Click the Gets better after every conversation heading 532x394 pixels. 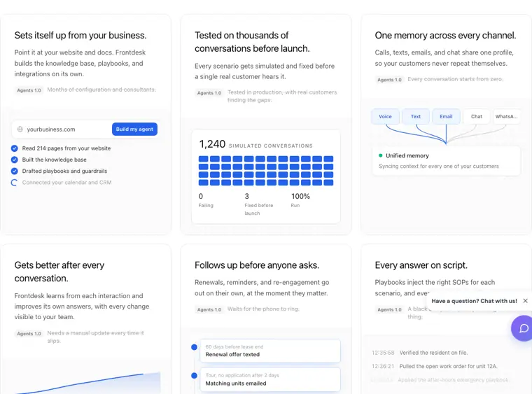(59, 272)
